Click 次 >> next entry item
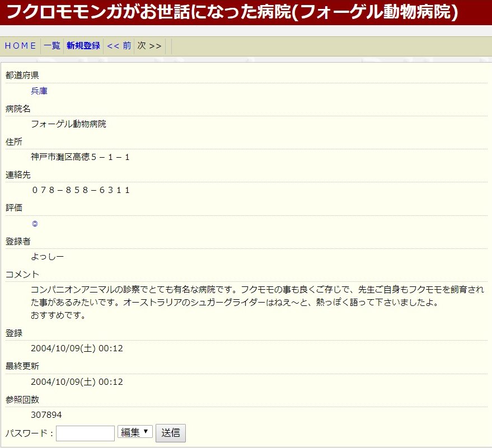The width and height of the screenshot is (492, 448). pyautogui.click(x=149, y=46)
